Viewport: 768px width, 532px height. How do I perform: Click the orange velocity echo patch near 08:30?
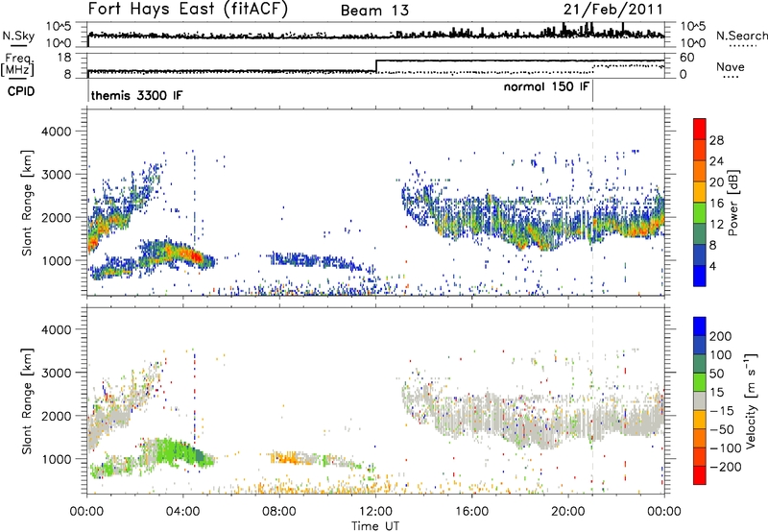click(286, 458)
